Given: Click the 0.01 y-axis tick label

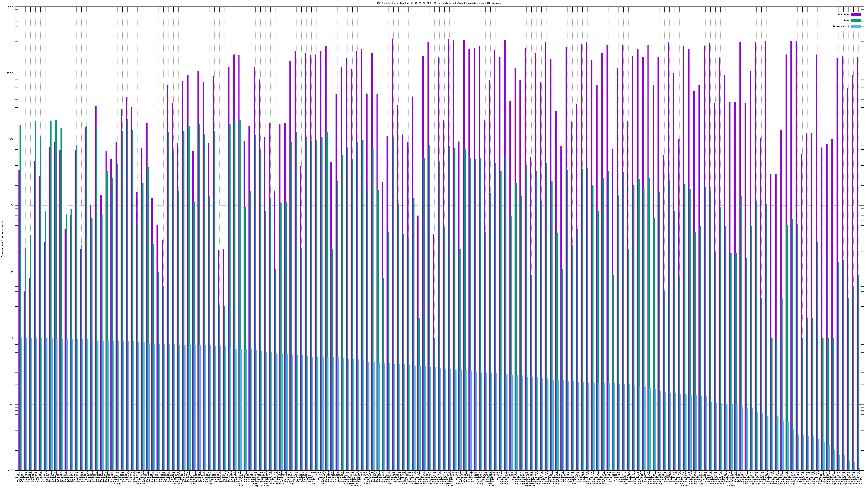Looking at the screenshot, I should (x=11, y=470).
